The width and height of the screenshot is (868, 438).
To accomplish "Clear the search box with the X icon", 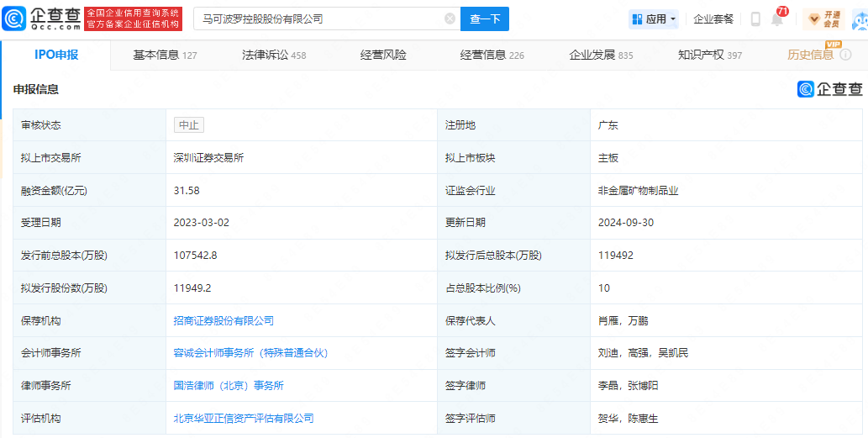I will click(x=450, y=18).
